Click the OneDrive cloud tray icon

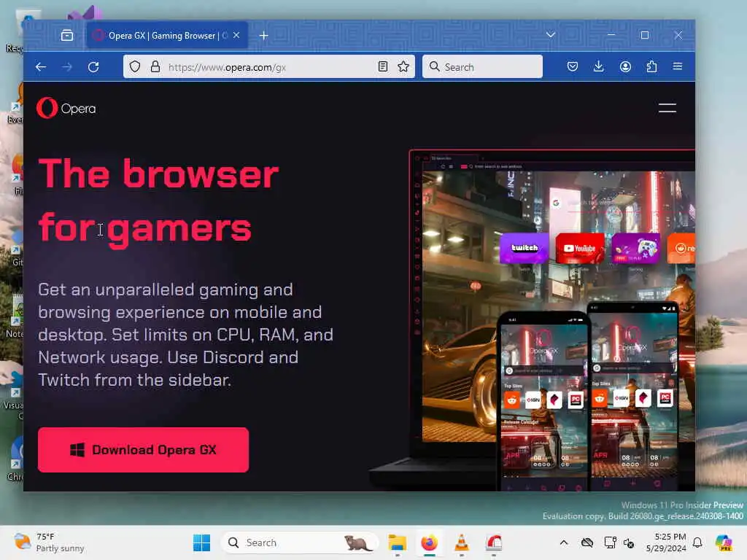click(x=587, y=542)
